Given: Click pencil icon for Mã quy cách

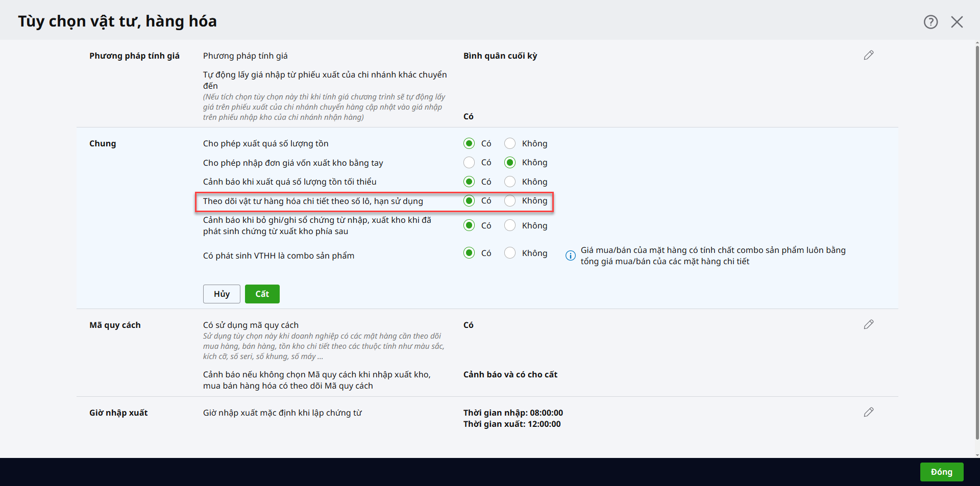Looking at the screenshot, I should point(868,324).
